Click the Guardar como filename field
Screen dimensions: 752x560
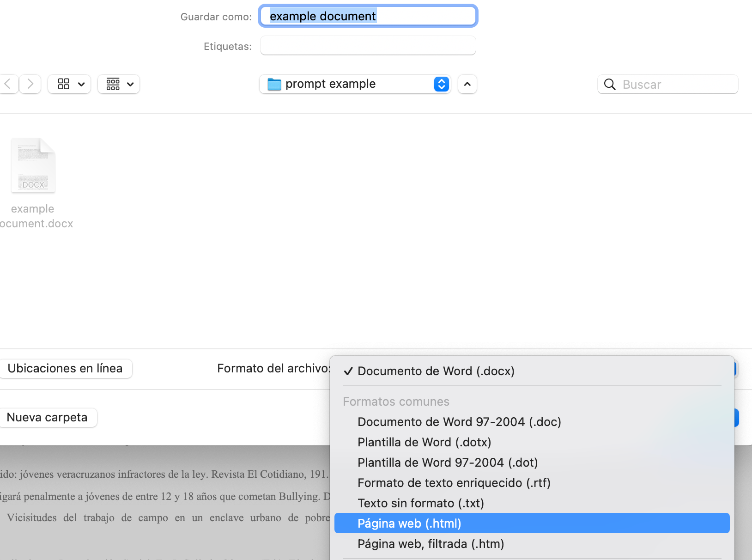(368, 16)
